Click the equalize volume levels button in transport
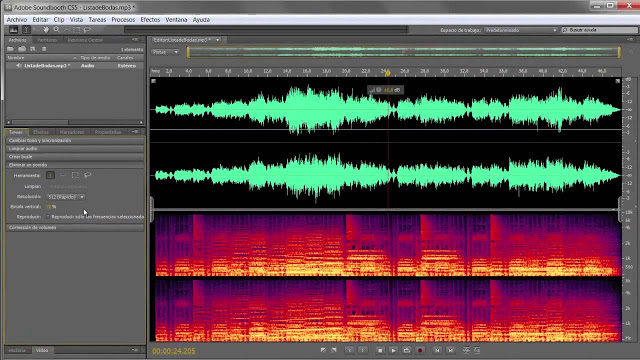Viewport: 640px width, 360px height. 477,350
